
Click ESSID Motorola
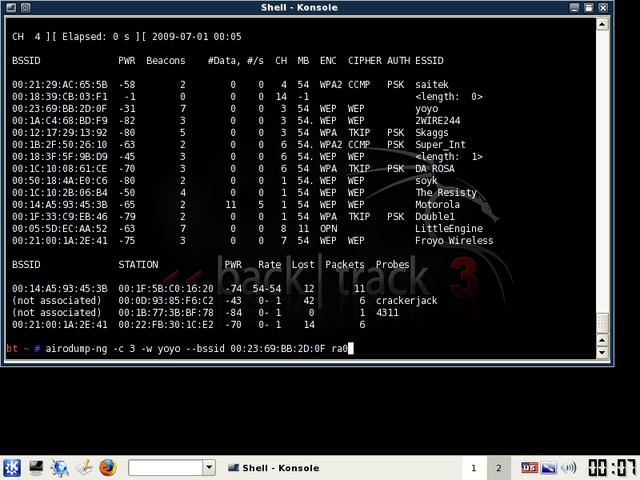coord(438,204)
